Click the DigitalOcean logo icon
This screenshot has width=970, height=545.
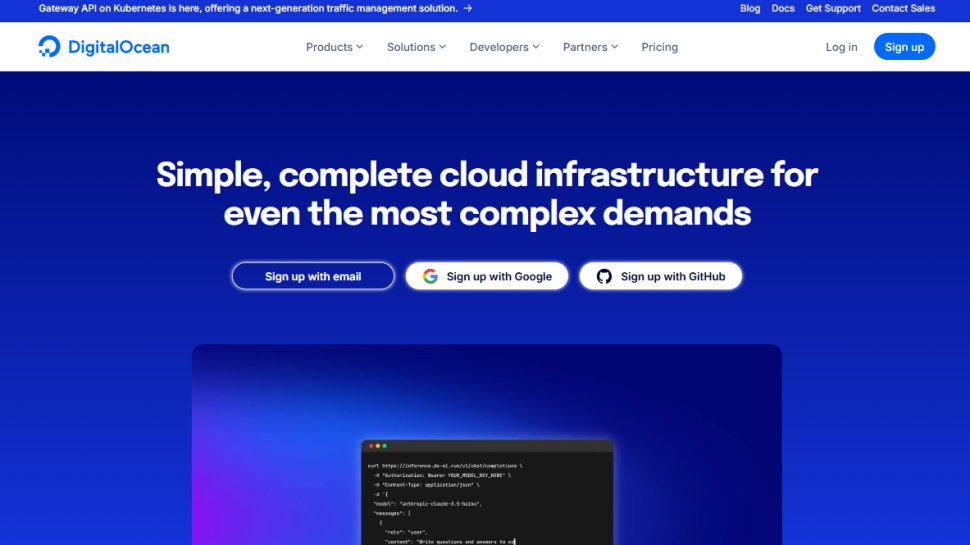[49, 46]
